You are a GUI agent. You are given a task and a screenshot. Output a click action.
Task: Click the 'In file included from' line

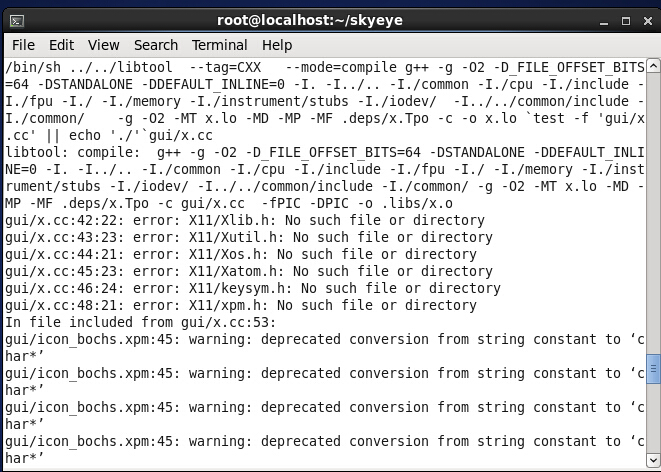click(140, 322)
